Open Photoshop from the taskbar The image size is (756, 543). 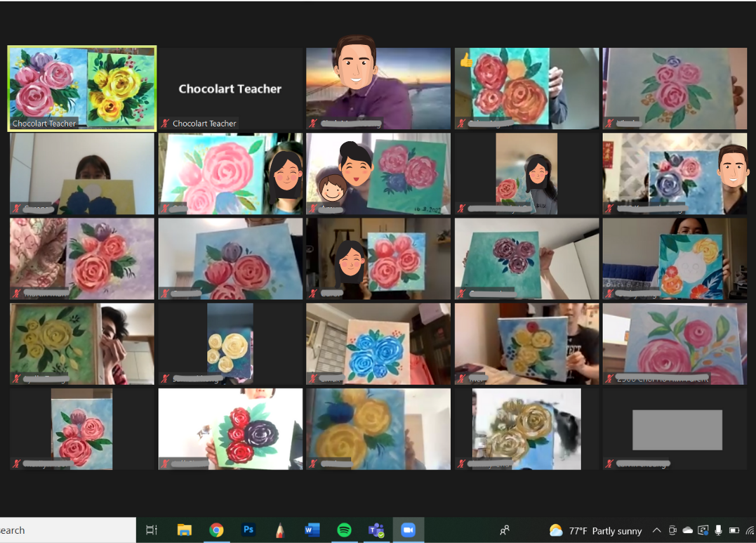tap(248, 530)
